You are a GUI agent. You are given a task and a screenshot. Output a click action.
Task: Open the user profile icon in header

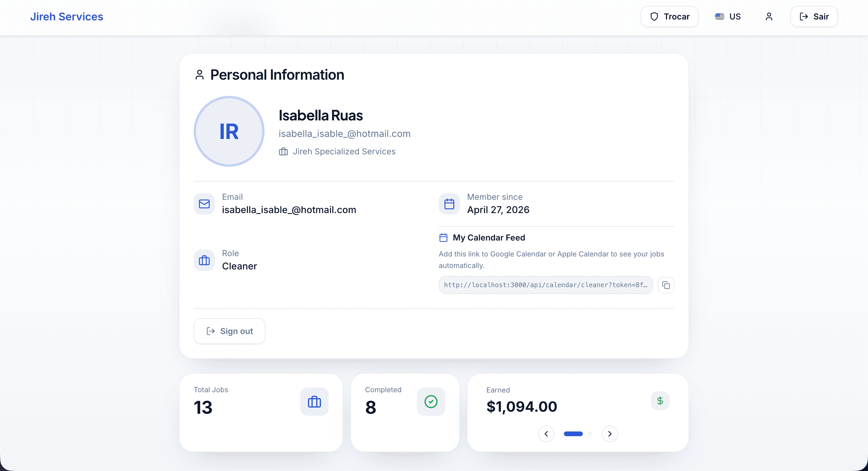pyautogui.click(x=769, y=17)
